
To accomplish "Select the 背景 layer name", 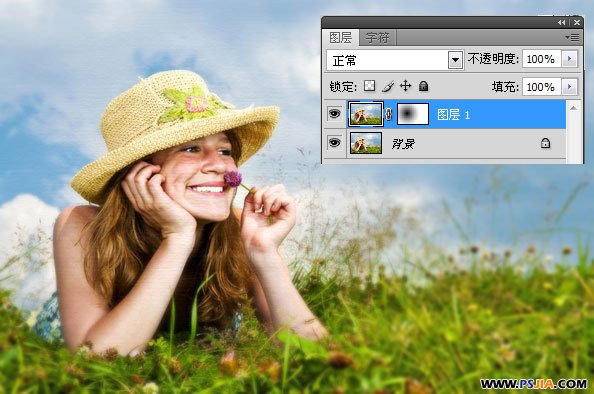I will 403,144.
